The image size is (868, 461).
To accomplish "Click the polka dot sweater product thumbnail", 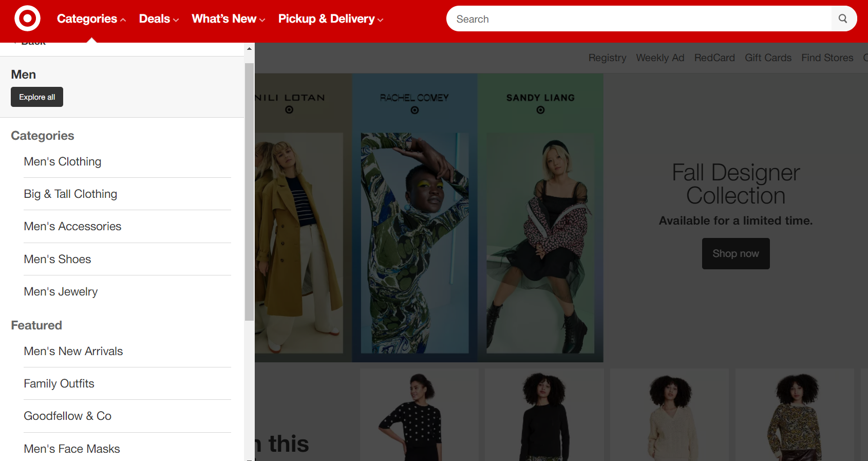I will click(419, 415).
